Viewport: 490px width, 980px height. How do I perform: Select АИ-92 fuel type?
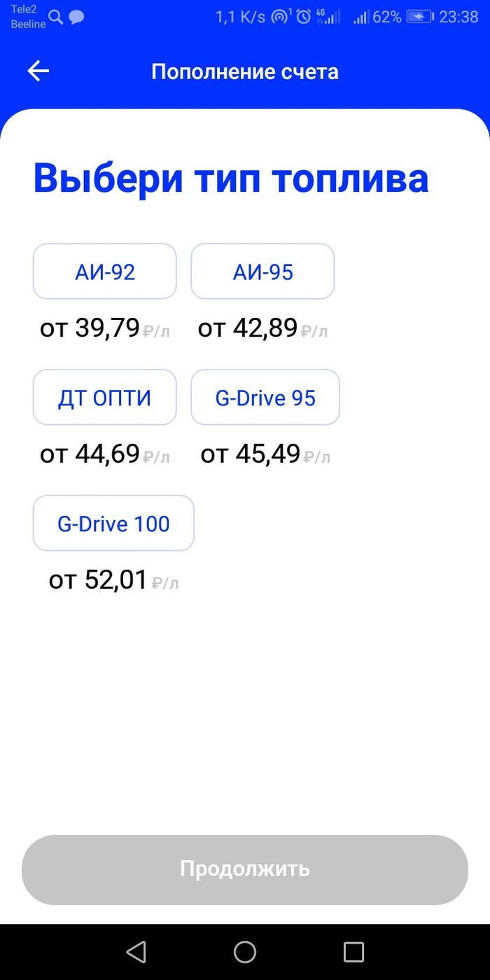[x=105, y=272]
